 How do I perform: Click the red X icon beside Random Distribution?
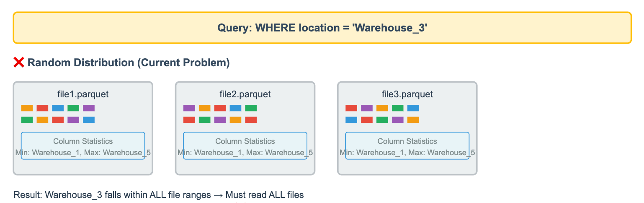pos(19,63)
